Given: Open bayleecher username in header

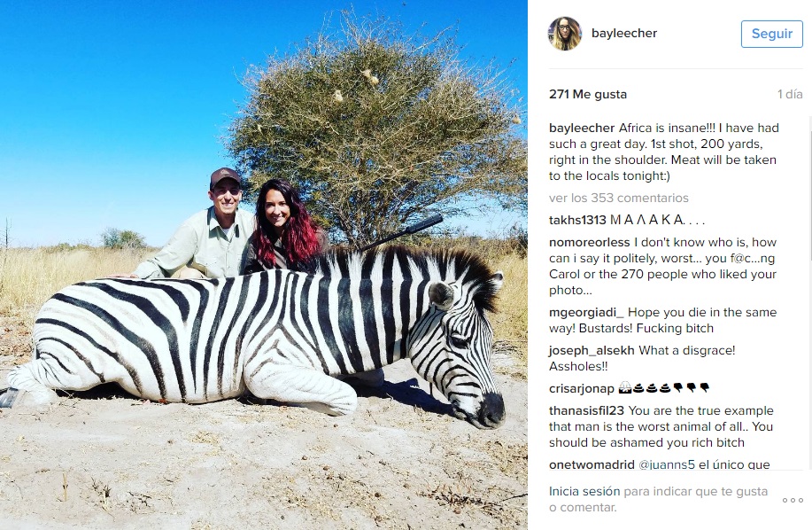Looking at the screenshot, I should [624, 33].
